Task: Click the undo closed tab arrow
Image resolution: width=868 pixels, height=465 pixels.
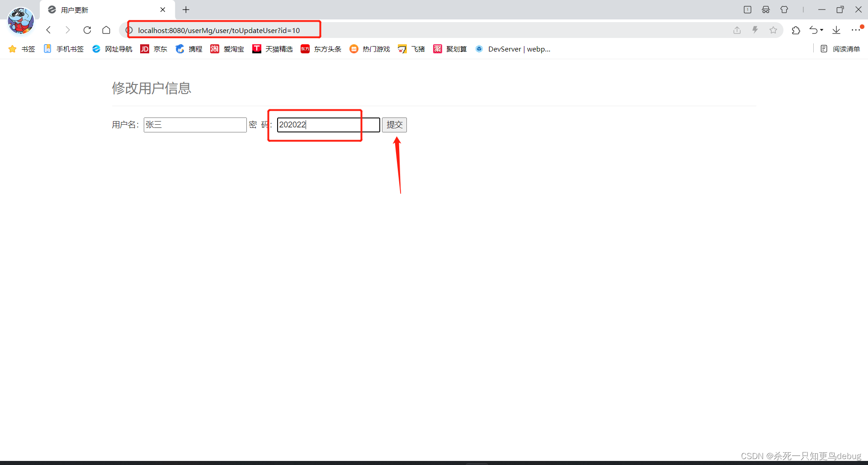Action: [x=813, y=30]
